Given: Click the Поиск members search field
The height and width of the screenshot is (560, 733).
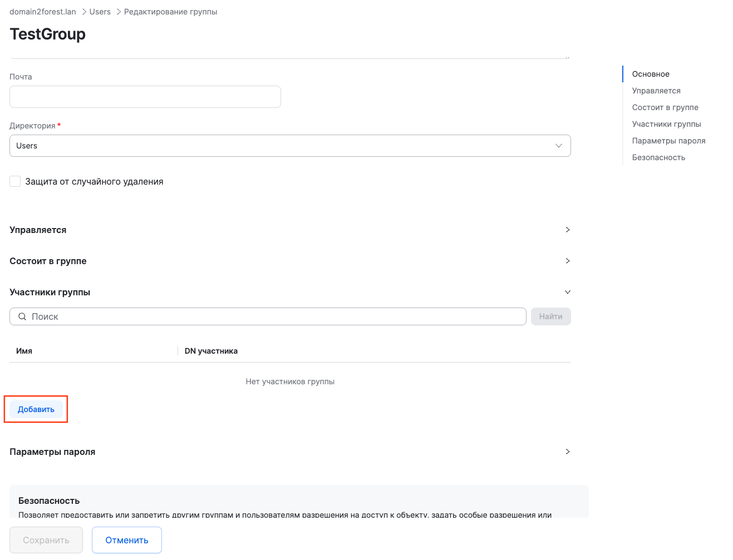Looking at the screenshot, I should [273, 316].
